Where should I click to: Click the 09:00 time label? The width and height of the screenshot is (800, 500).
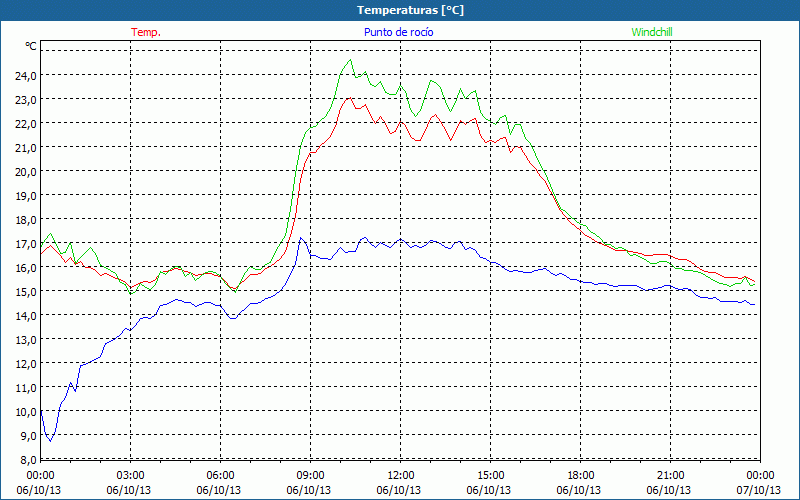click(310, 476)
